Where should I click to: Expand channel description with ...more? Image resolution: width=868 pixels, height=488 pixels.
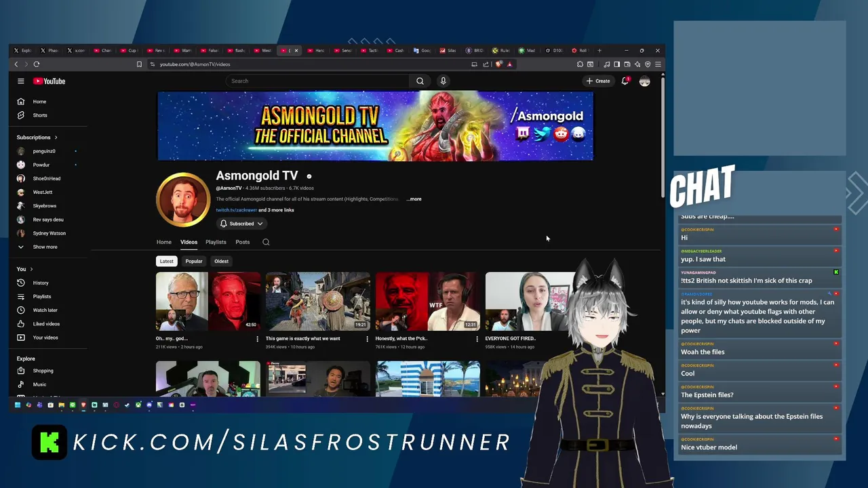[x=414, y=199]
